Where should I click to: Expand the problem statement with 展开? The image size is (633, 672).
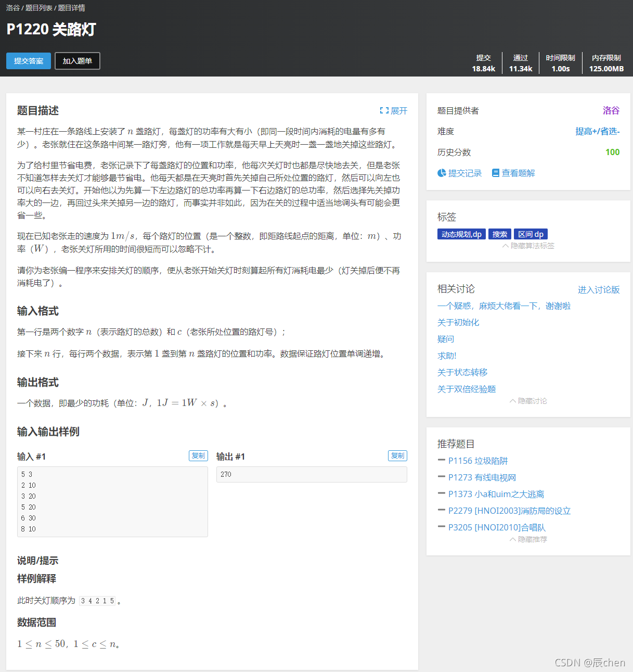tap(394, 111)
